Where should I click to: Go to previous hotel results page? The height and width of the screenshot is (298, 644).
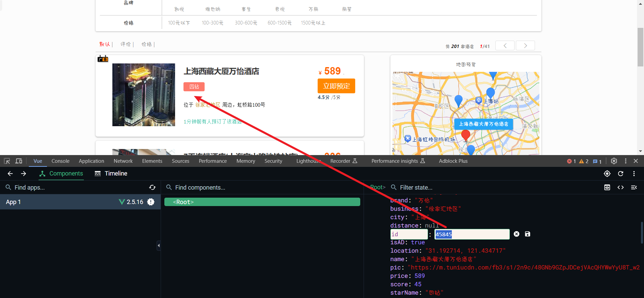tap(504, 45)
